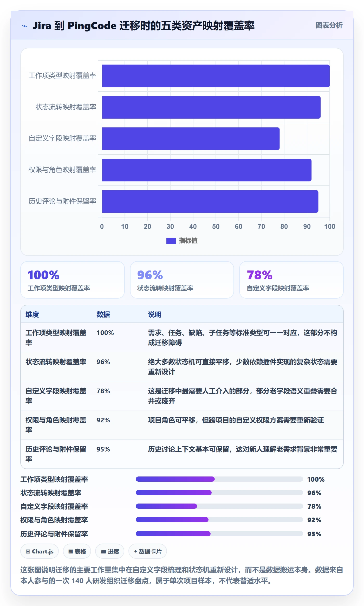
Task: Select the 96% data card
Action: click(x=182, y=280)
